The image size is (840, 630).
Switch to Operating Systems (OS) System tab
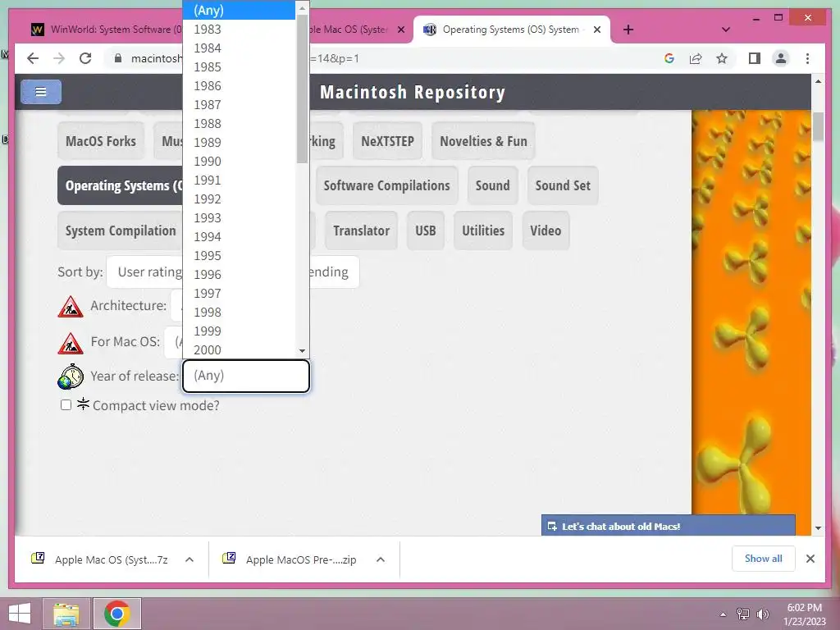coord(510,30)
